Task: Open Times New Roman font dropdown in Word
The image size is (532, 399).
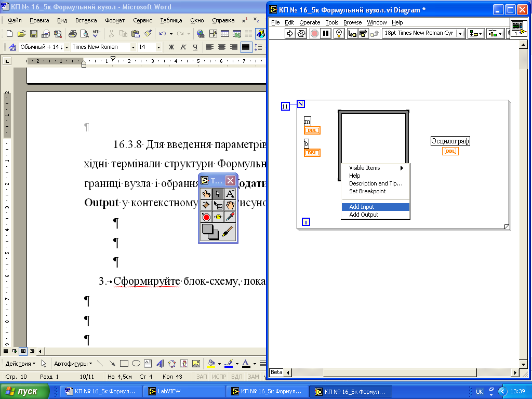Action: (133, 47)
